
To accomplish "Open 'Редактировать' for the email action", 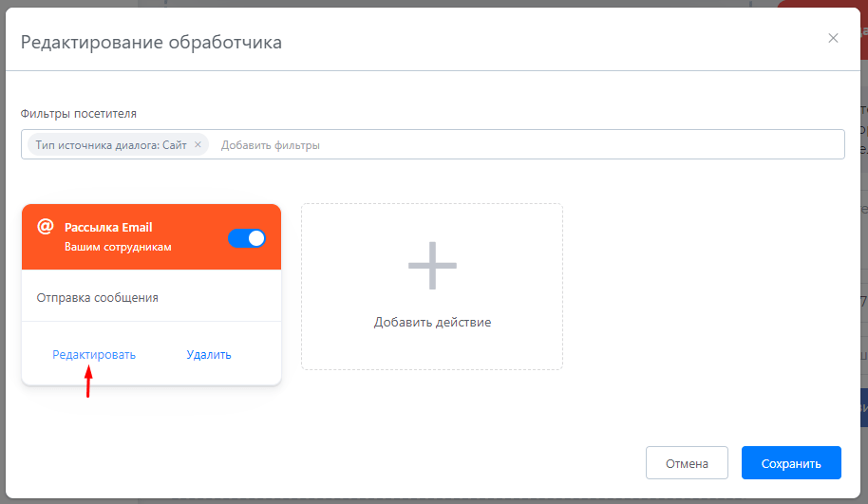I will tap(94, 355).
